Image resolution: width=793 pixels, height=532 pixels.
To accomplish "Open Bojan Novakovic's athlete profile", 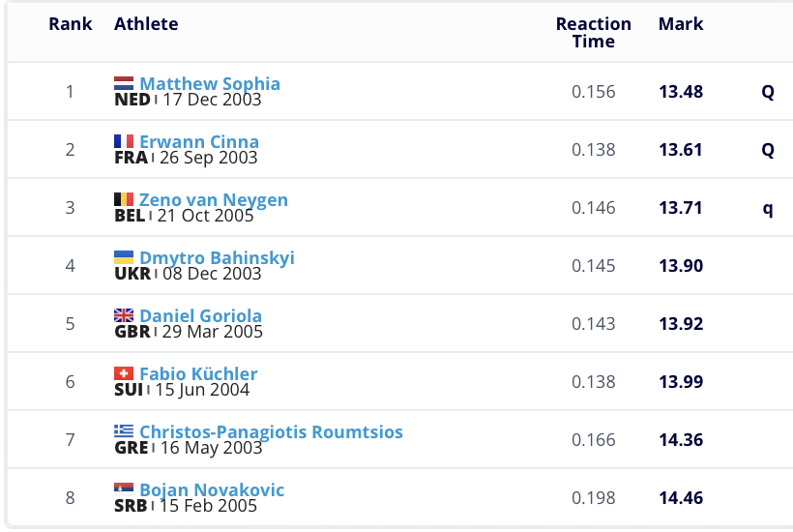I will (212, 490).
